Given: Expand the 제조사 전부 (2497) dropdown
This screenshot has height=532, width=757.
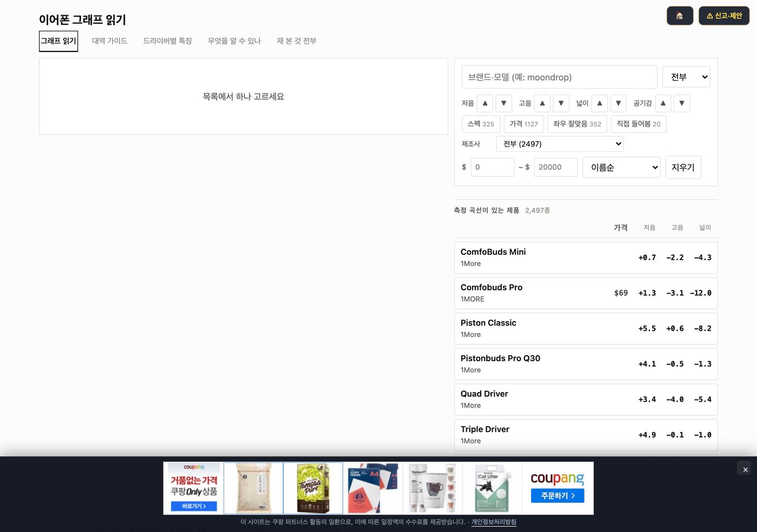Looking at the screenshot, I should pyautogui.click(x=560, y=144).
